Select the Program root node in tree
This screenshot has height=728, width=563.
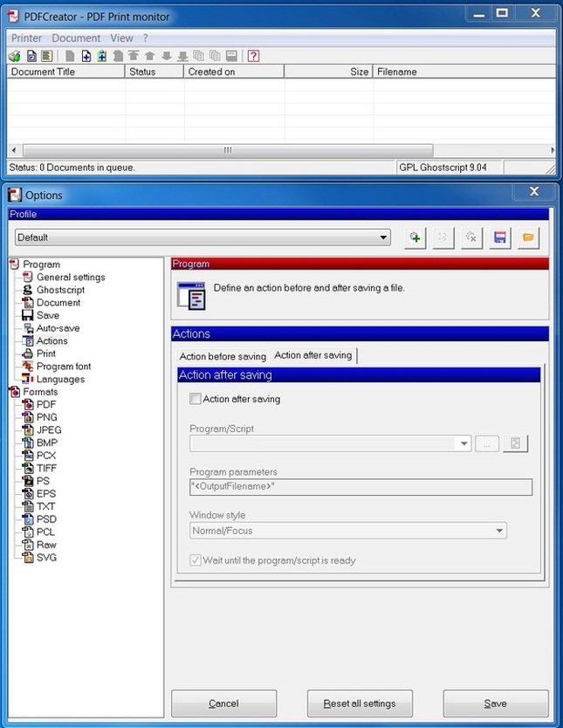(41, 264)
